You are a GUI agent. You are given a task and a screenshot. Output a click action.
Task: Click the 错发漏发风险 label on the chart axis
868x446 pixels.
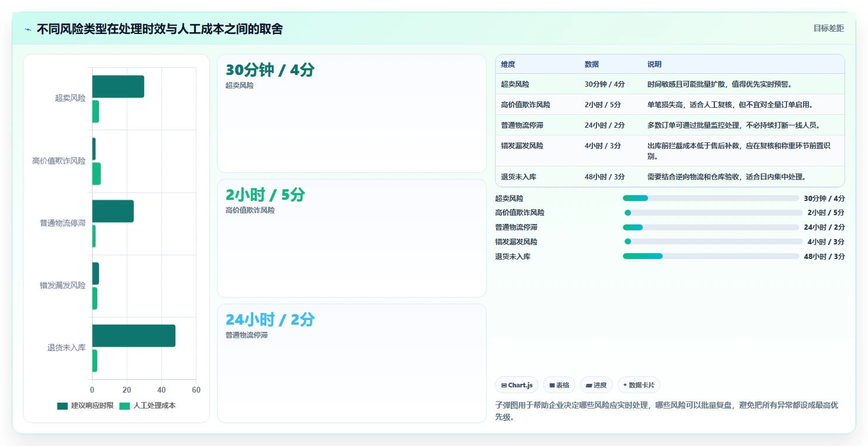tap(63, 285)
